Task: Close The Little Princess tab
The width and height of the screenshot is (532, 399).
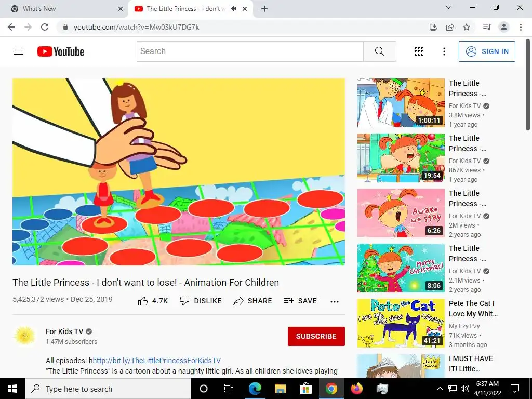Action: [x=245, y=9]
